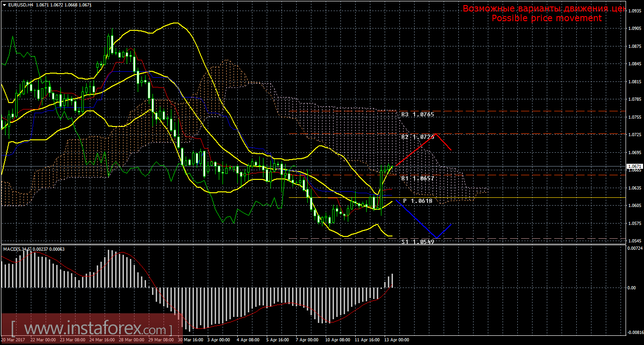
Task: Click the R1 1.0657 resistance label
Action: point(417,178)
